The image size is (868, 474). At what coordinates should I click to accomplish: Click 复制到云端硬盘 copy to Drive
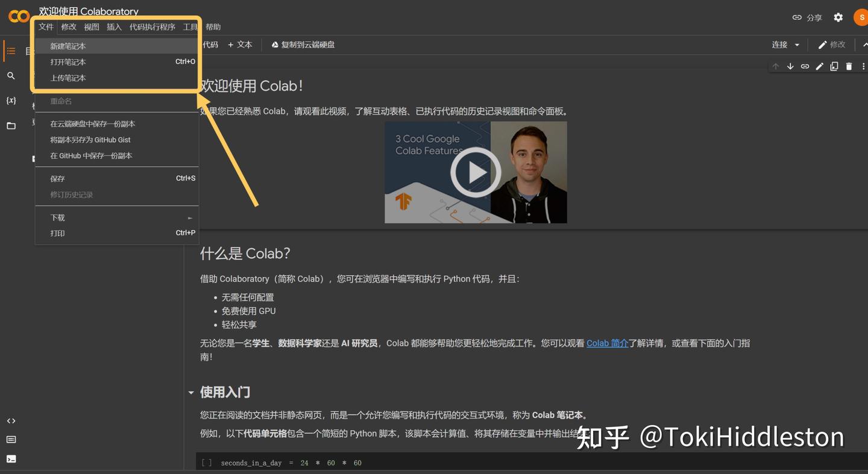[x=303, y=45]
